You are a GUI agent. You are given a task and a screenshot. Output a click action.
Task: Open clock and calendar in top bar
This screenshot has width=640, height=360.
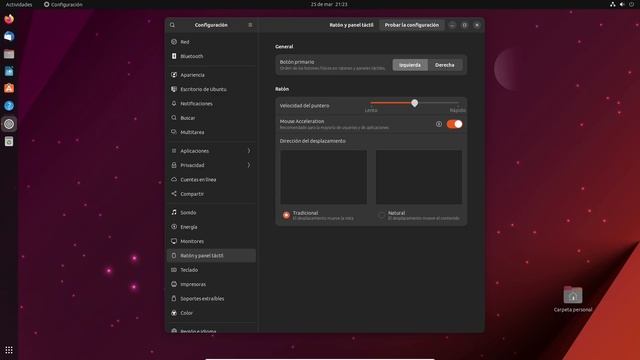point(329,4)
